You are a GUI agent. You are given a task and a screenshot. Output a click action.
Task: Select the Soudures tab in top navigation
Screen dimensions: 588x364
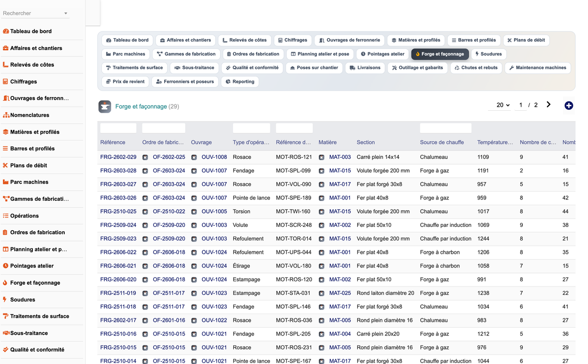(x=489, y=54)
